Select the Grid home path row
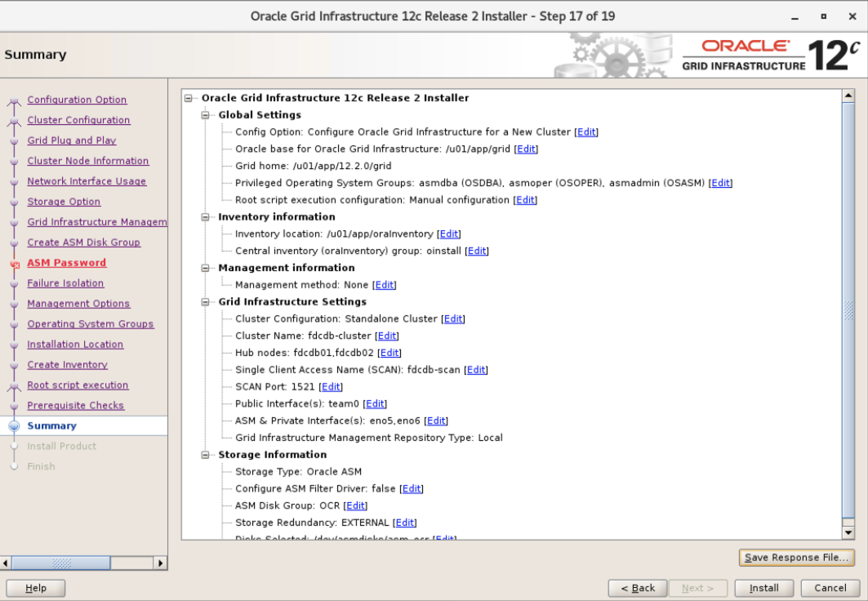This screenshot has width=868, height=601. [x=314, y=166]
